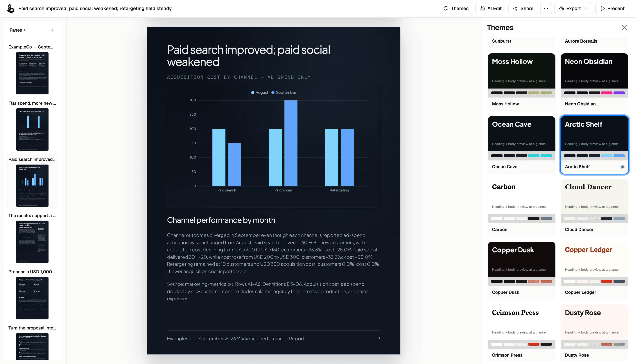Click the Source: marketing-metrics.txt paragraph
The height and width of the screenshot is (364, 635).
(268, 291)
